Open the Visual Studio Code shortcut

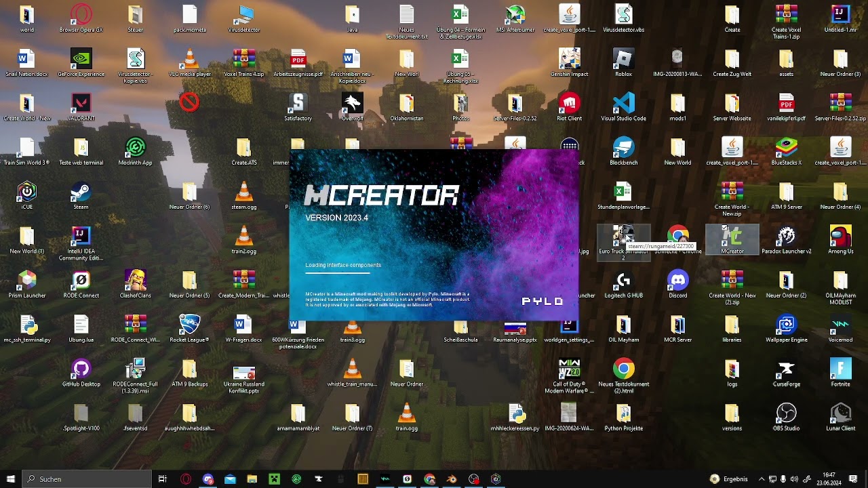[x=623, y=107]
